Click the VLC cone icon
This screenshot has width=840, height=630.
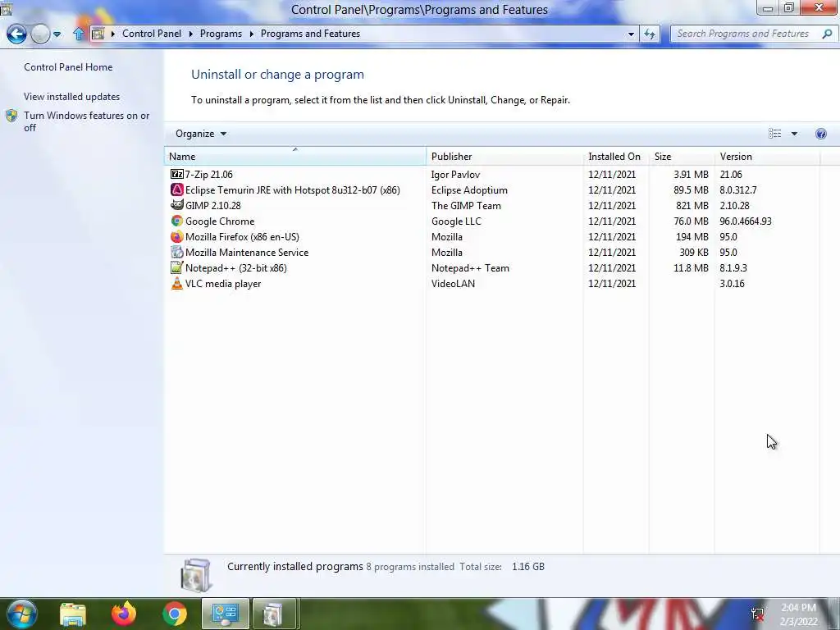(x=177, y=283)
